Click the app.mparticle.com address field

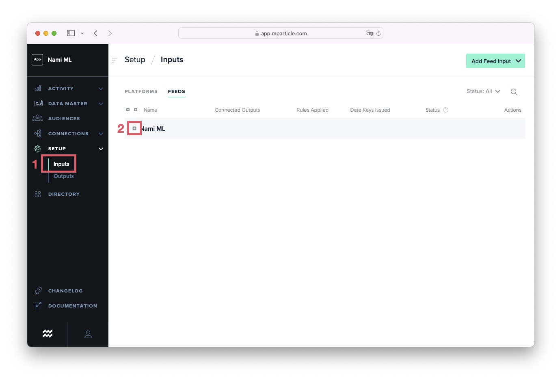(x=281, y=33)
